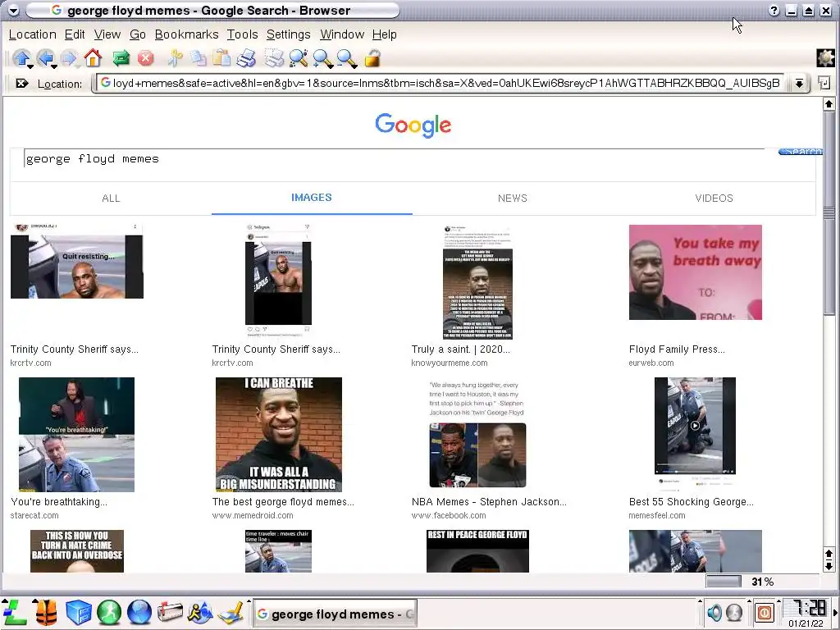Open the mailbox mail icon
This screenshot has height=630, width=840.
click(170, 612)
